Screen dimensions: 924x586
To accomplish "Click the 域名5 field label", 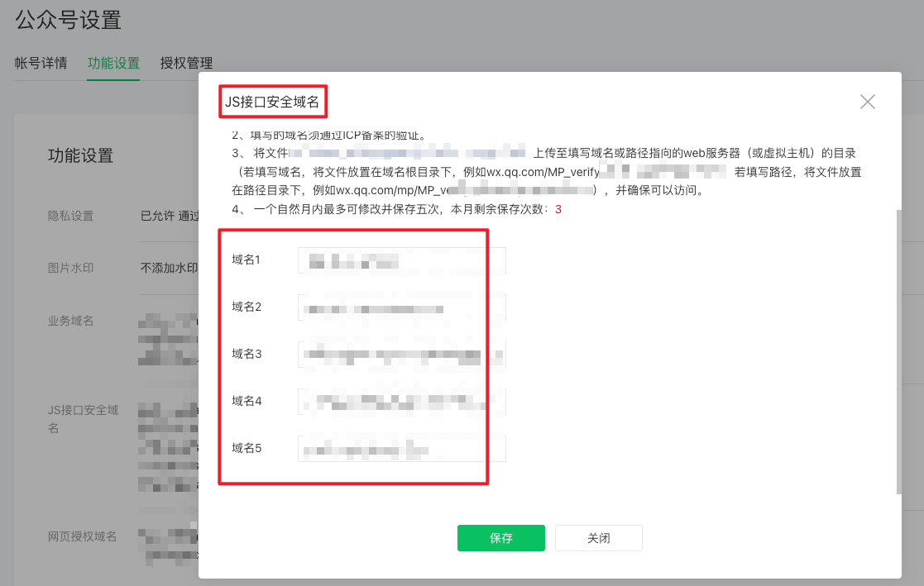I will tap(247, 448).
